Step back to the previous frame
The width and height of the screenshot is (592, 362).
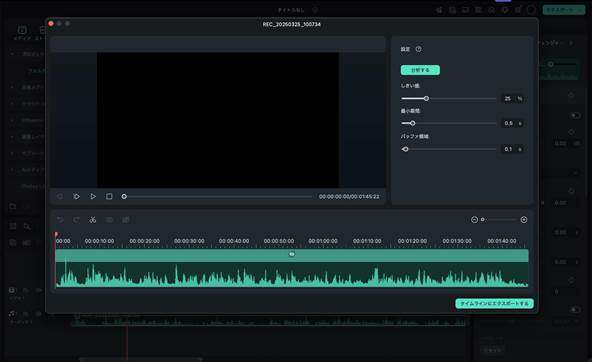coord(60,196)
